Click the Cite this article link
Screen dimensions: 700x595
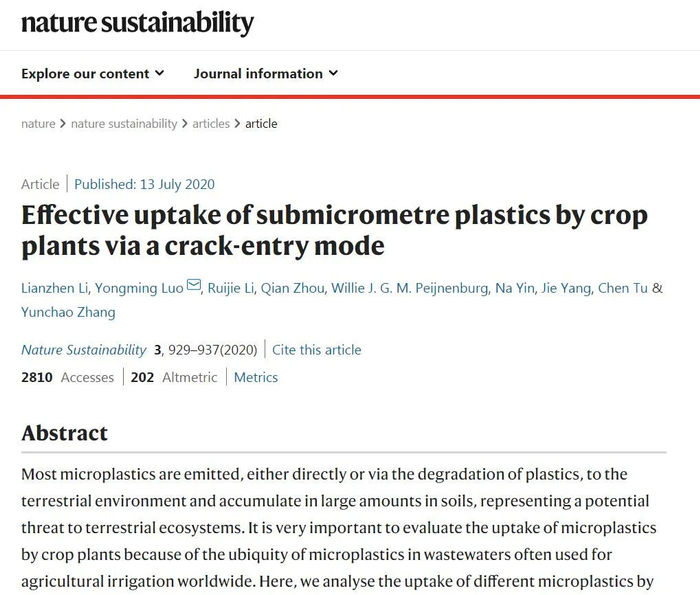(317, 350)
